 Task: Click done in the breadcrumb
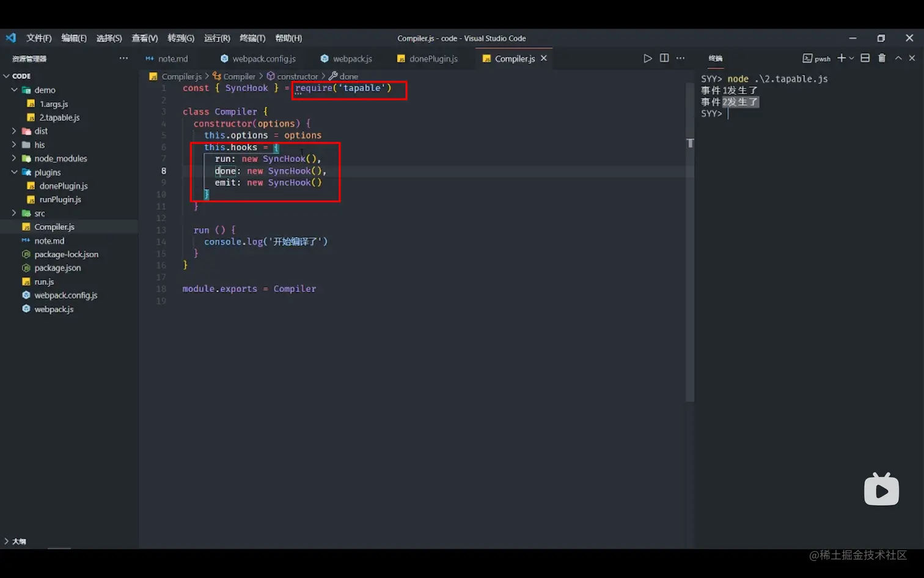(x=348, y=76)
